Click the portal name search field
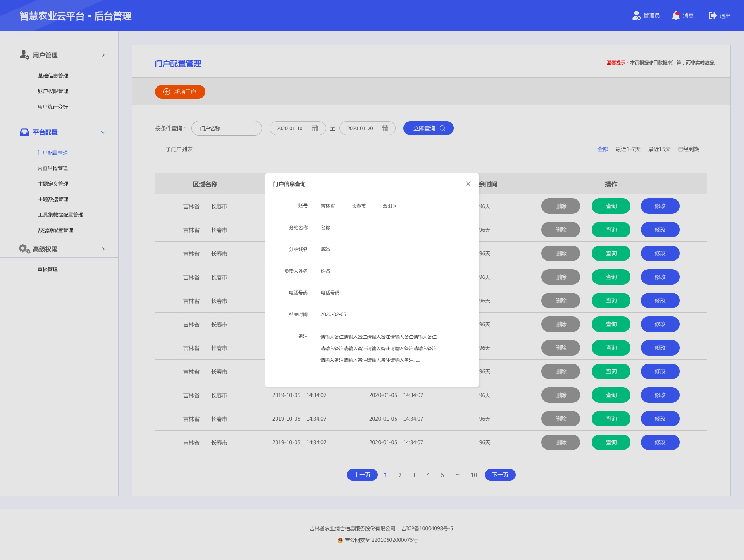Screen dimensions: 744x560 (x=227, y=128)
